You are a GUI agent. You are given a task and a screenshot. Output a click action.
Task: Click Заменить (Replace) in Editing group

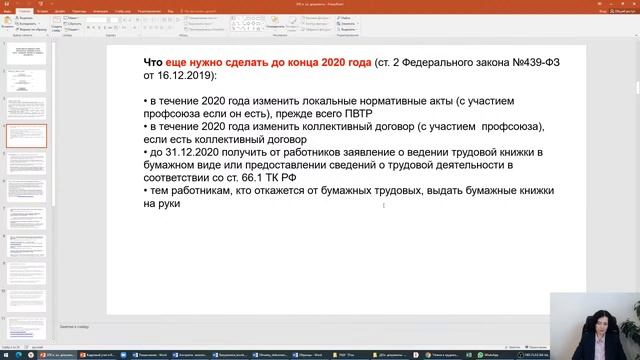coord(346,24)
